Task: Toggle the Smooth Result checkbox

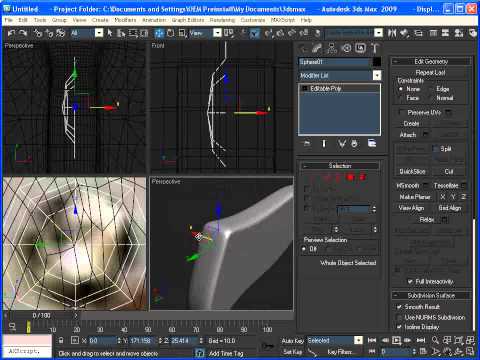Action: [399, 307]
